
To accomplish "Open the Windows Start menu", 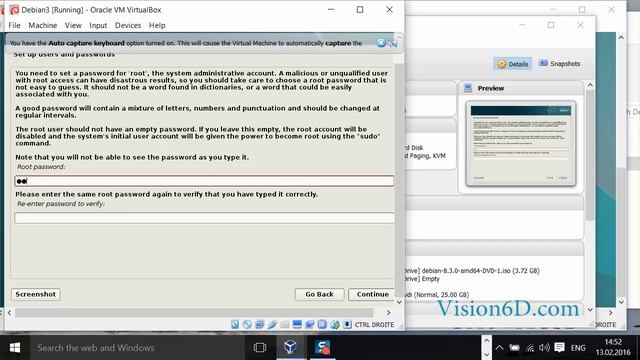I will click(15, 348).
